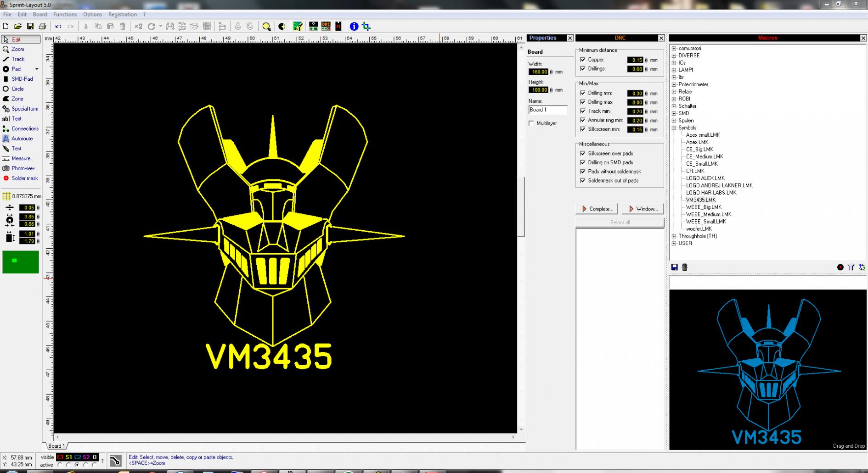Click the blue info toolbar icon
Screen dimensions: 868x473
[x=354, y=26]
